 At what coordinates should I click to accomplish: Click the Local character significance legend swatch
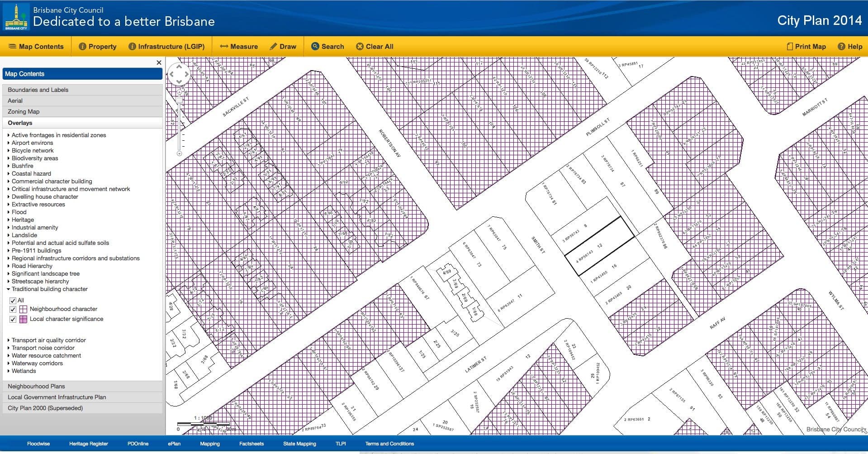(x=23, y=320)
